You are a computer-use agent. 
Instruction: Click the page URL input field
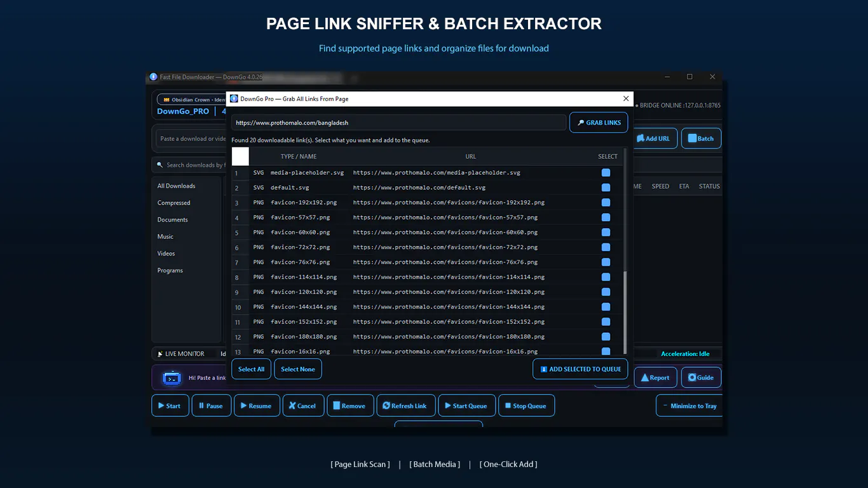[x=398, y=123]
